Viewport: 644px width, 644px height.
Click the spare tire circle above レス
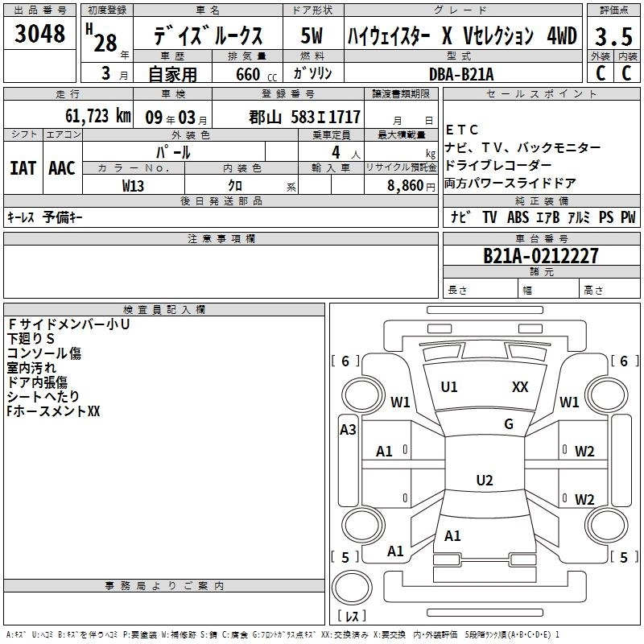(351, 588)
